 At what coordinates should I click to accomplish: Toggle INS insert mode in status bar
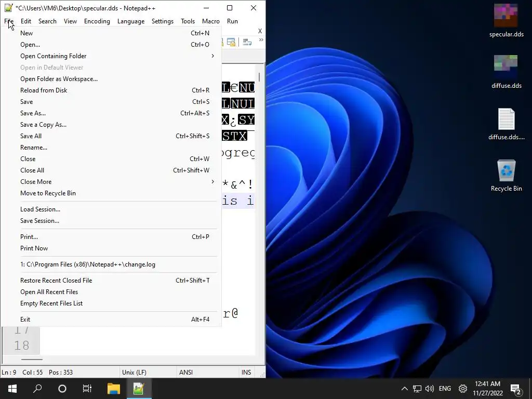click(246, 372)
